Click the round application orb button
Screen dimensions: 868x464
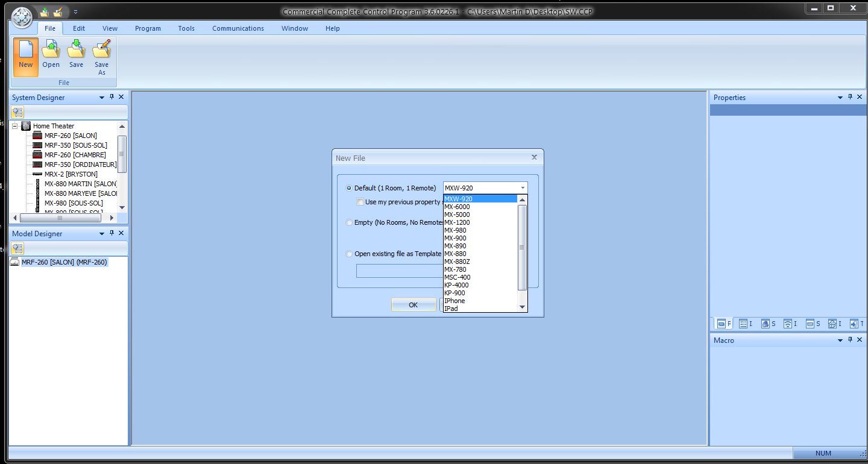(22, 16)
